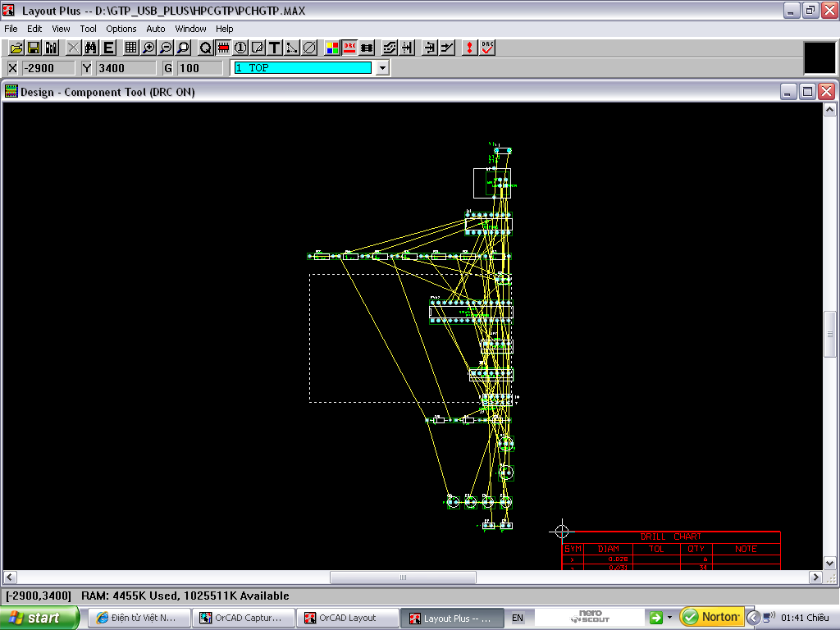Select the Text tool T icon
The width and height of the screenshot is (840, 630).
[275, 48]
